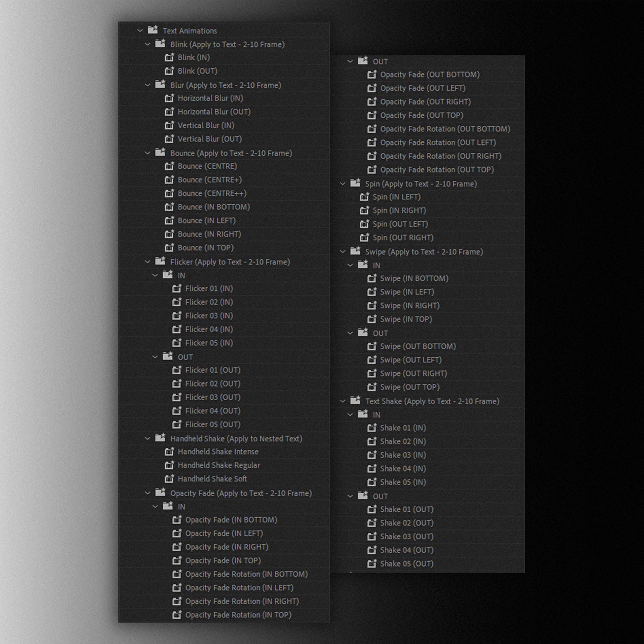
Task: Collapse the Flicker IN subfolder
Action: click(155, 276)
